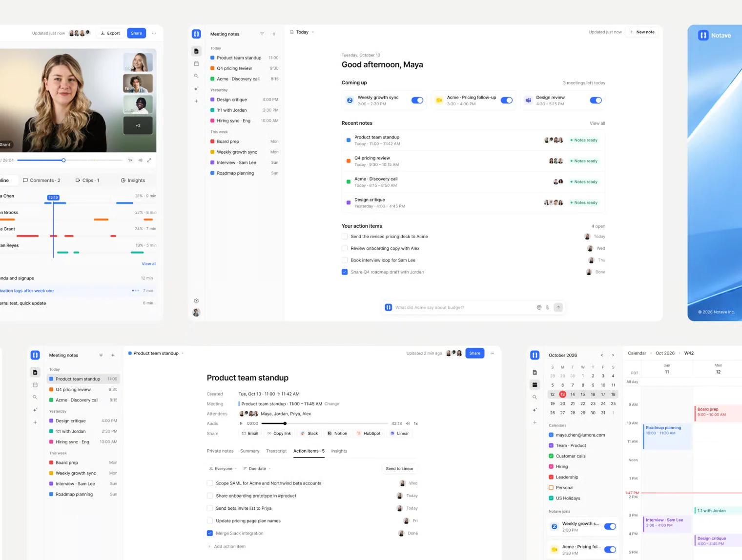The width and height of the screenshot is (742, 560).
Task: Click send arrow button in ask bar
Action: coord(558,307)
